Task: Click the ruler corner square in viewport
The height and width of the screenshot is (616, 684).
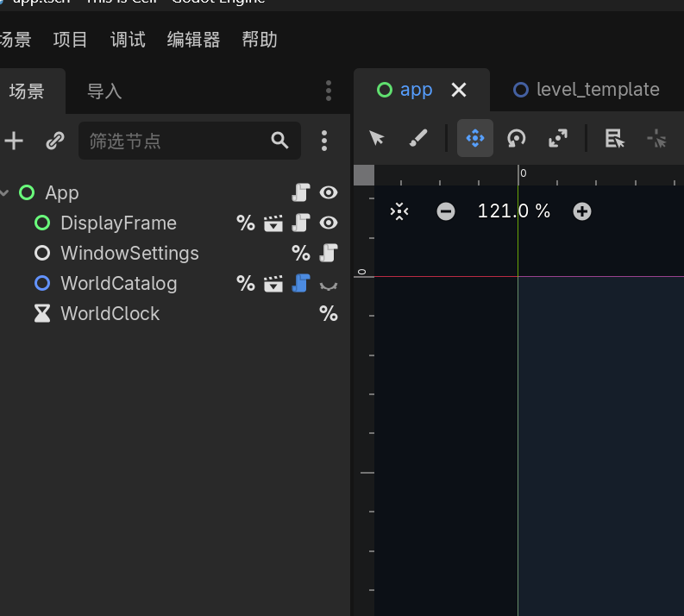Action: pos(364,175)
